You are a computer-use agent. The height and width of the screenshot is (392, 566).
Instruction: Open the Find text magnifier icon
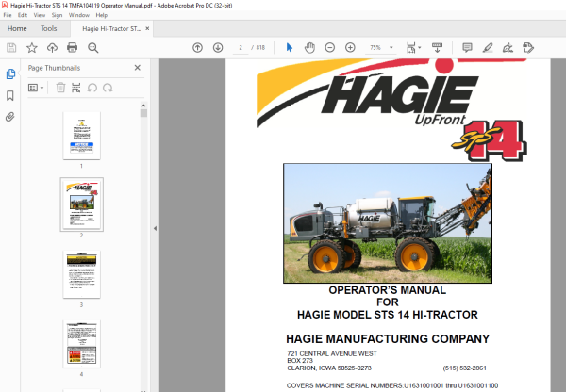coord(92,48)
